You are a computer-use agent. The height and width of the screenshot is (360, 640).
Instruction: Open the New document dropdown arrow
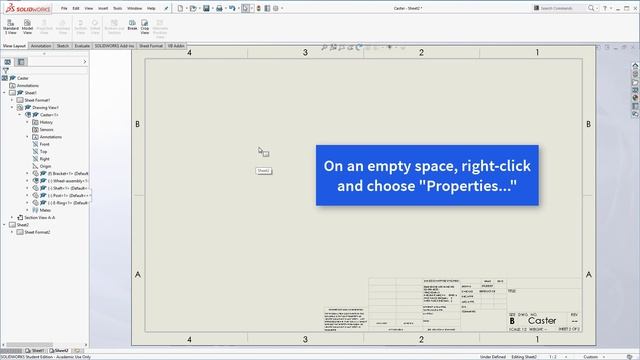[186, 8]
